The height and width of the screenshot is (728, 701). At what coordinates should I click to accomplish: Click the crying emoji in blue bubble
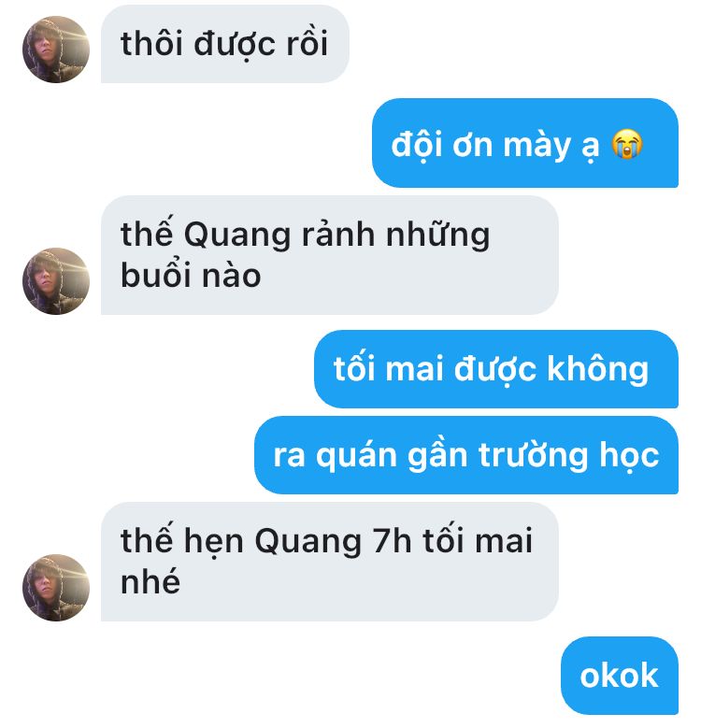pos(627,145)
